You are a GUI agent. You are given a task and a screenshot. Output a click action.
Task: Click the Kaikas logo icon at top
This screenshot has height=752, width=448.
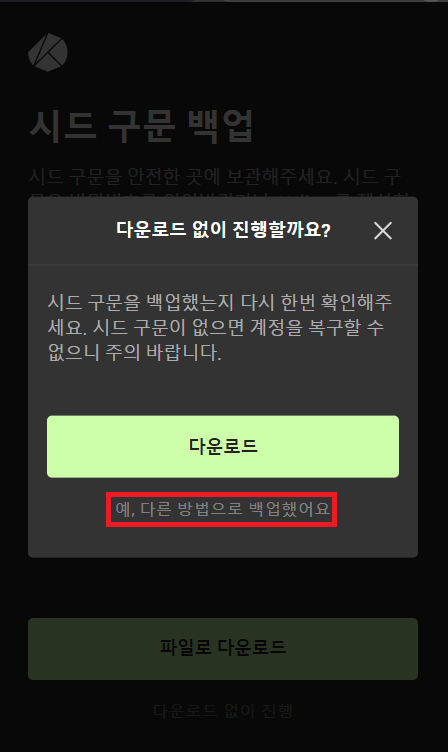click(x=48, y=52)
